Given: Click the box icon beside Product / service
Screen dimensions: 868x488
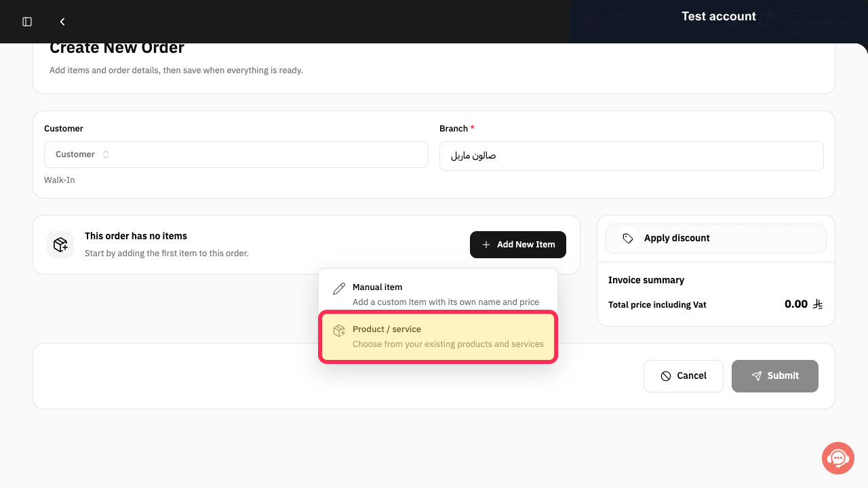Looking at the screenshot, I should (339, 331).
